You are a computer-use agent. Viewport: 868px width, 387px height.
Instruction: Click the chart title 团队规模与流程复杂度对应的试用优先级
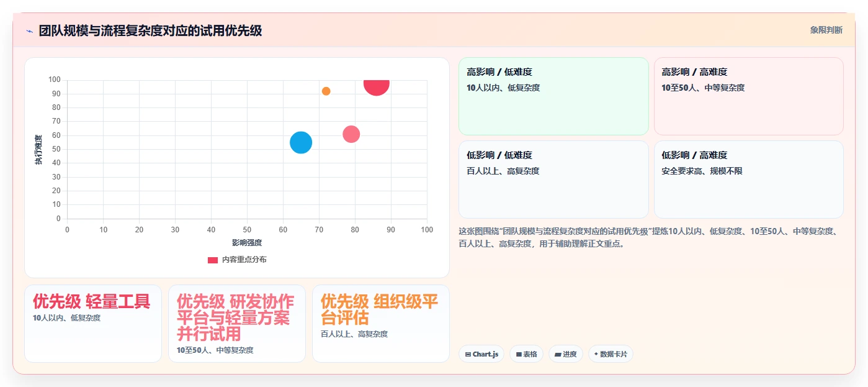pyautogui.click(x=150, y=30)
